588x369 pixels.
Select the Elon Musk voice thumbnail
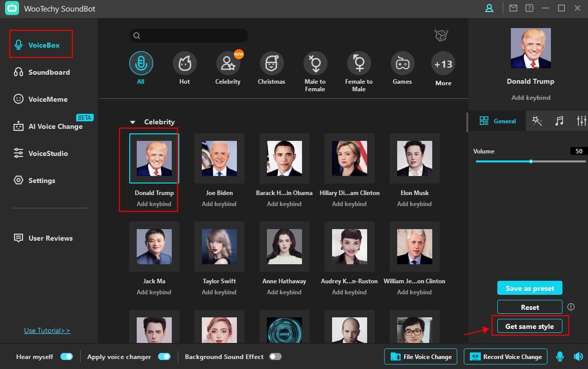click(x=414, y=158)
